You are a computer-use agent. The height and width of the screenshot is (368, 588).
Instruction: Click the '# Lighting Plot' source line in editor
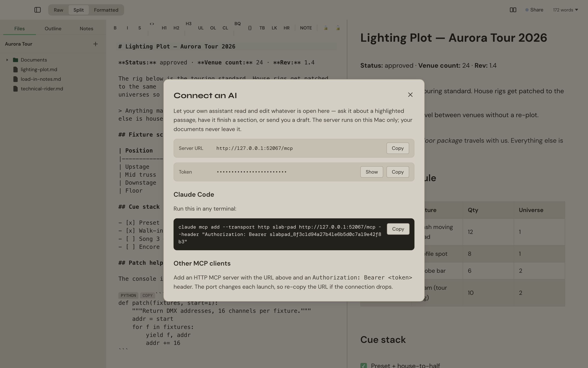click(x=177, y=46)
